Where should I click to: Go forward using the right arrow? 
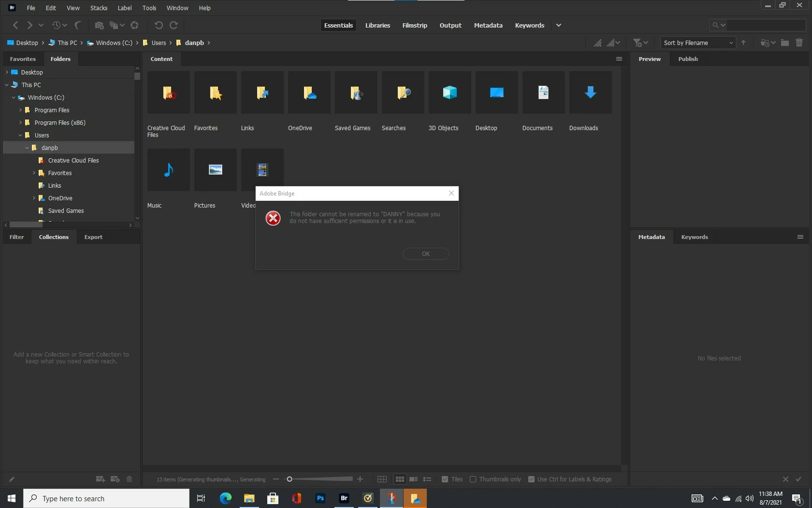coord(29,25)
